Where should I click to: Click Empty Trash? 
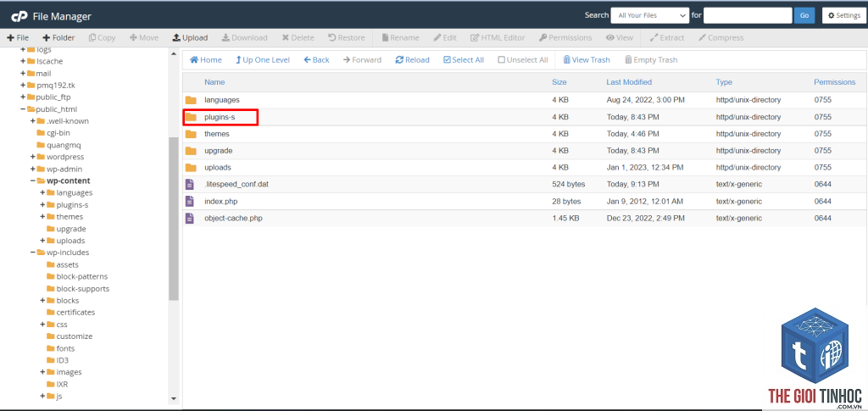pos(651,59)
